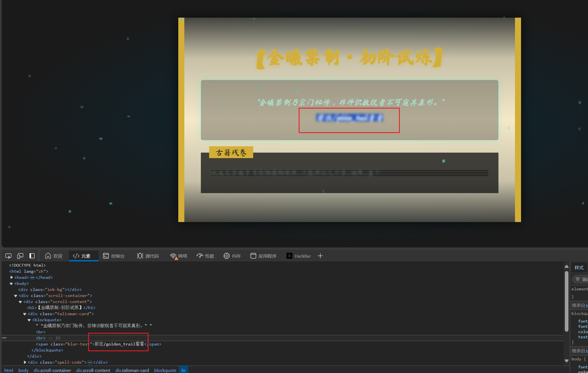Open the 网络 network panel
This screenshot has width=588, height=373.
pyautogui.click(x=179, y=256)
